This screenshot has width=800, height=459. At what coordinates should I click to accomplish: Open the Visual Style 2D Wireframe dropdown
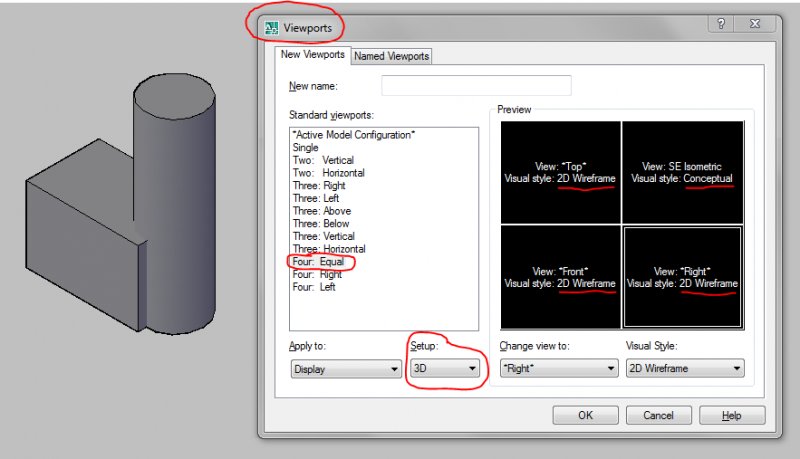685,368
